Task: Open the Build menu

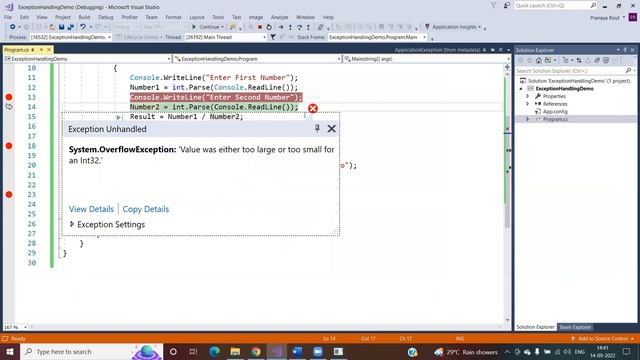Action: (84, 17)
